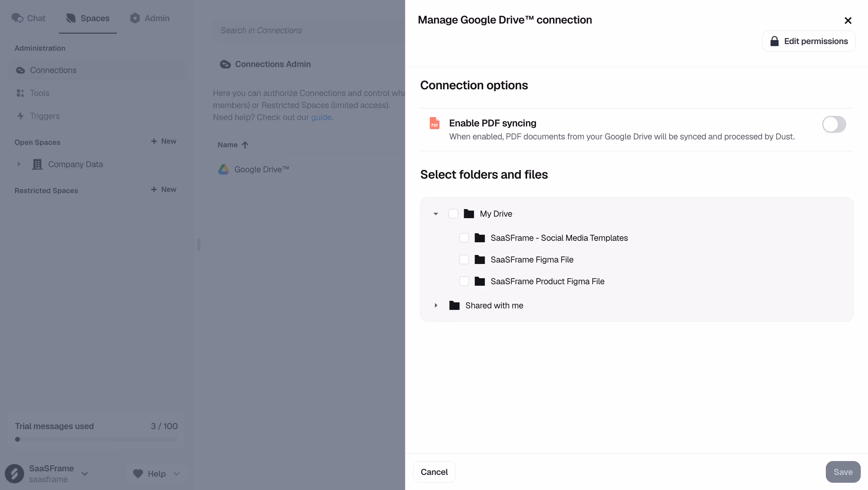Open the guide link in the description

tap(321, 117)
